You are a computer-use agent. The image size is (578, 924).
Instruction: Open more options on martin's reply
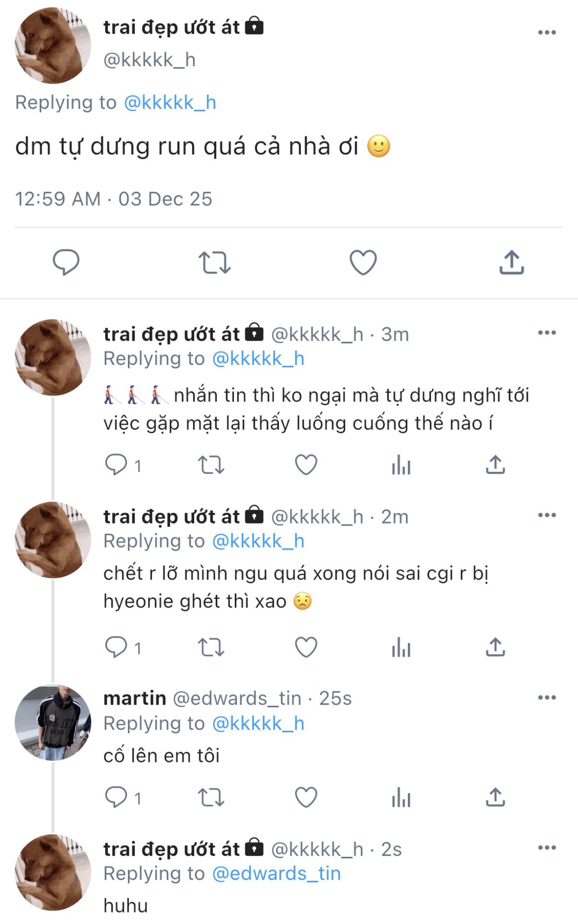[x=547, y=698]
